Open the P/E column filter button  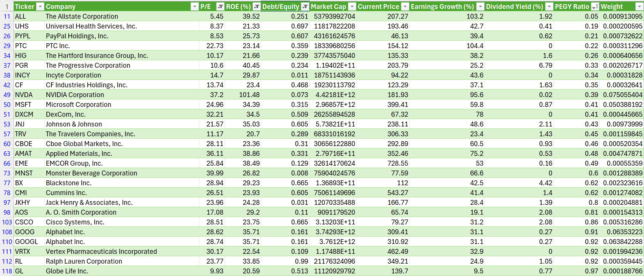click(220, 7)
